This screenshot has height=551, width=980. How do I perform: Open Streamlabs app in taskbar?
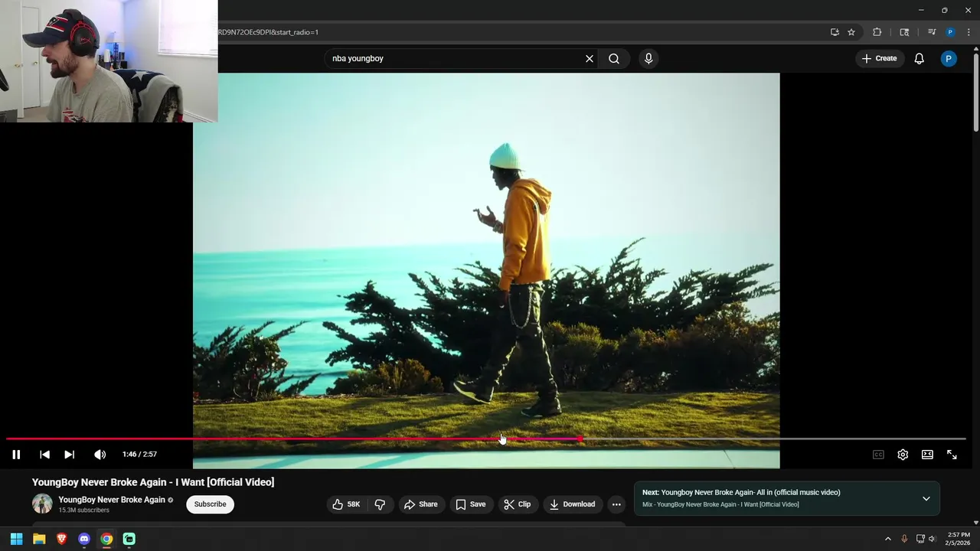point(129,539)
